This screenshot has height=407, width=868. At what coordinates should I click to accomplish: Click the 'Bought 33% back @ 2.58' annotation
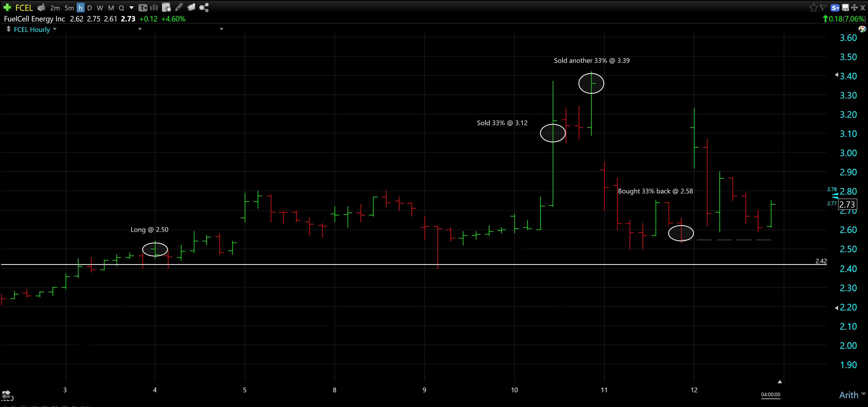(655, 191)
